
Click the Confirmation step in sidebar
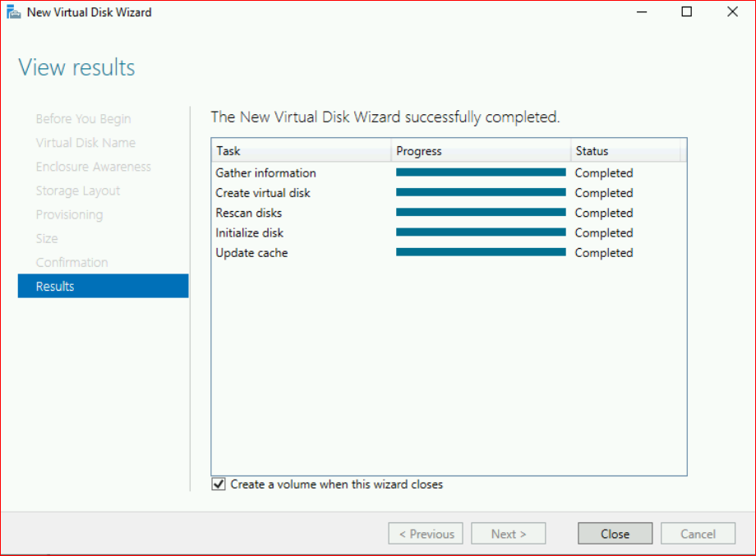(x=71, y=262)
